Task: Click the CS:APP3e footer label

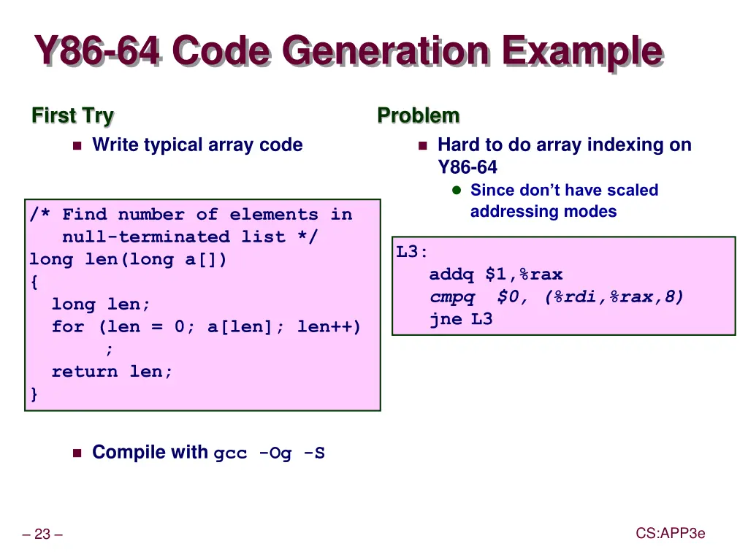Action: [x=670, y=534]
